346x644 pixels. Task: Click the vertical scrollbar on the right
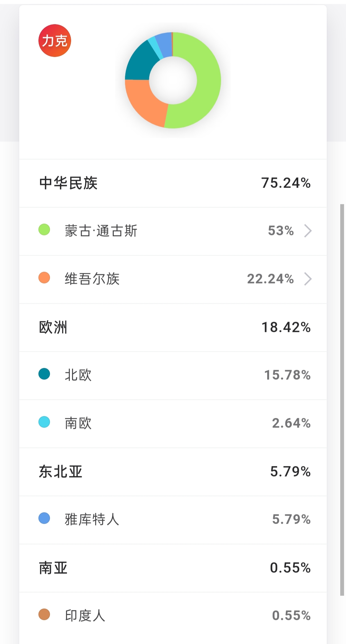pos(342,399)
